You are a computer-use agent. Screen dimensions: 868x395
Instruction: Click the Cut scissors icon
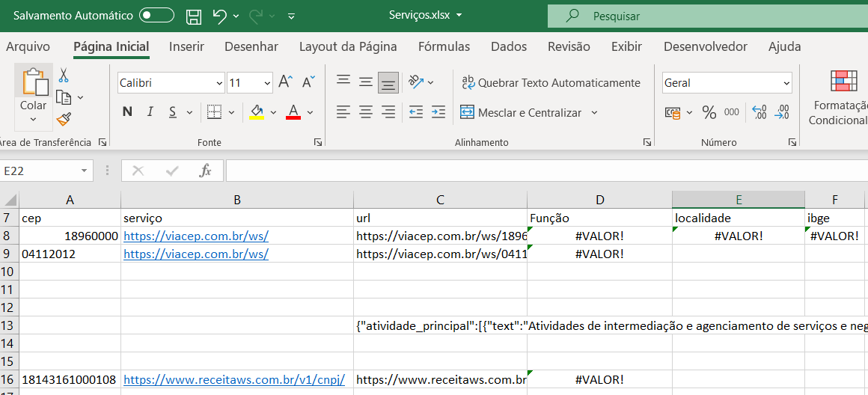[63, 76]
